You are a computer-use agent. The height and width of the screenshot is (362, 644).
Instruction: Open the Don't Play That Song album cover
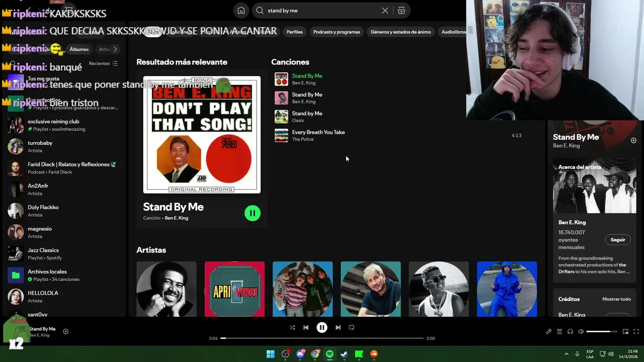pos(202,135)
